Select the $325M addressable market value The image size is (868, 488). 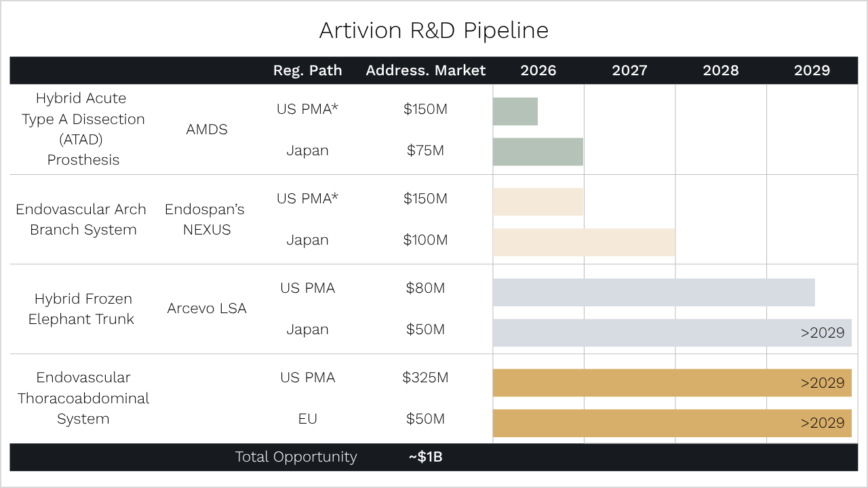coord(425,378)
